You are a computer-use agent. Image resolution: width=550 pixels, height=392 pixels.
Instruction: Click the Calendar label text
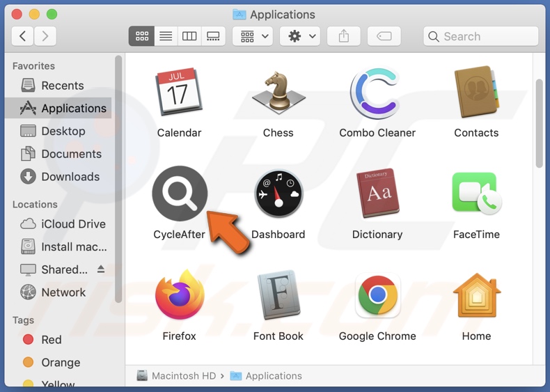click(x=179, y=133)
